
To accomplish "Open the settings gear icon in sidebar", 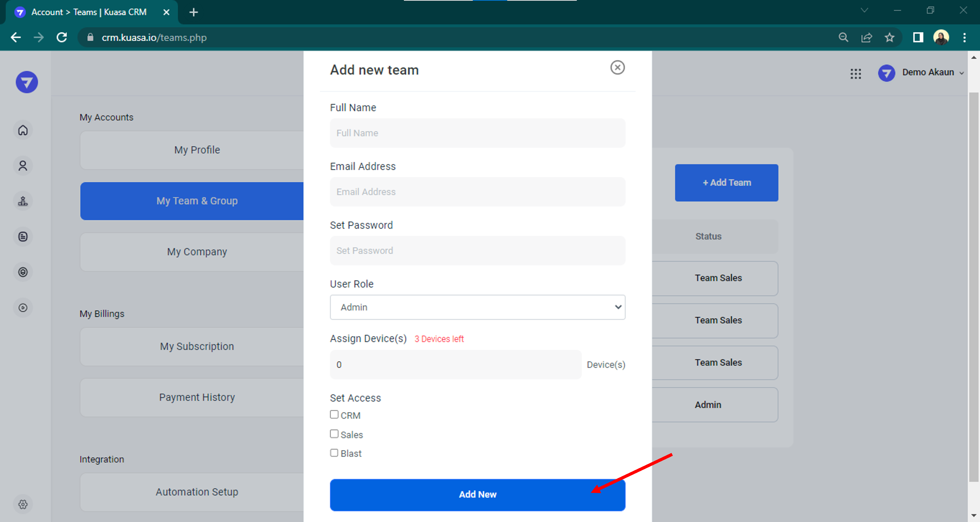I will click(23, 504).
